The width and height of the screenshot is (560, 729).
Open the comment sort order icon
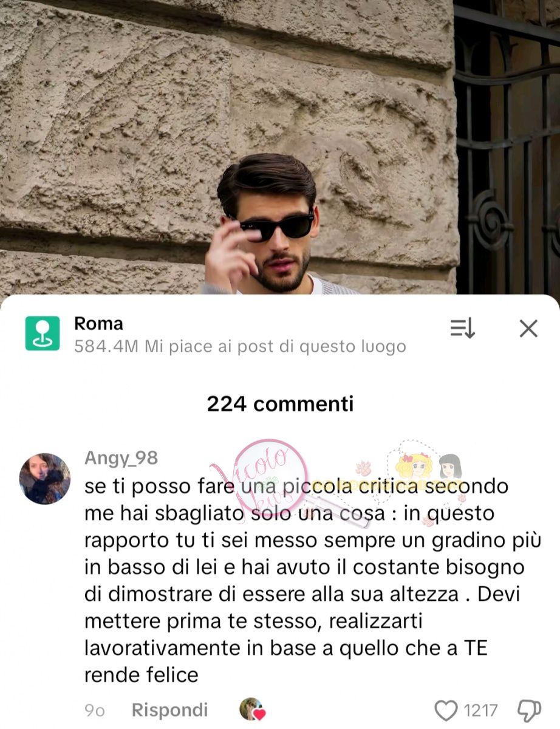[x=462, y=329]
